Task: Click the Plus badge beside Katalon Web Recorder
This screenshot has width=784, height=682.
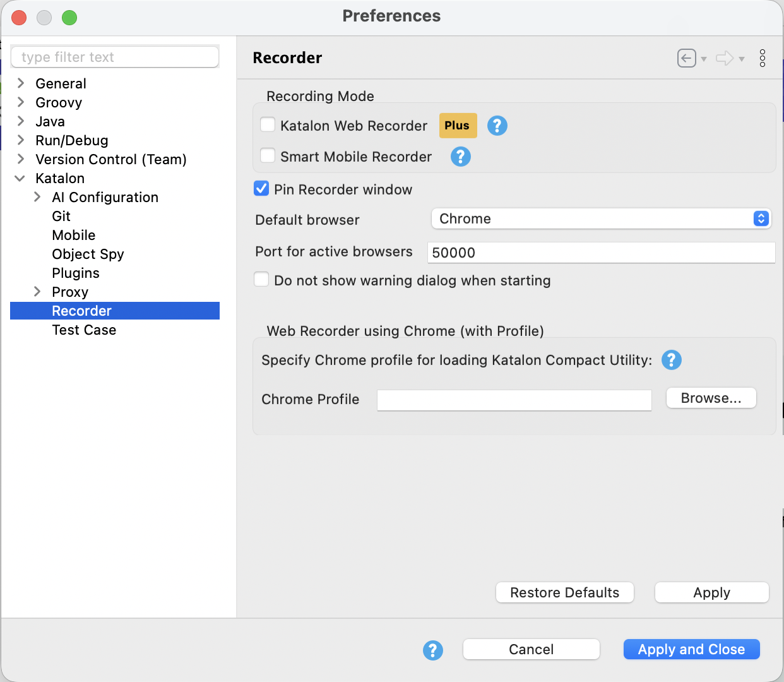Action: 458,126
